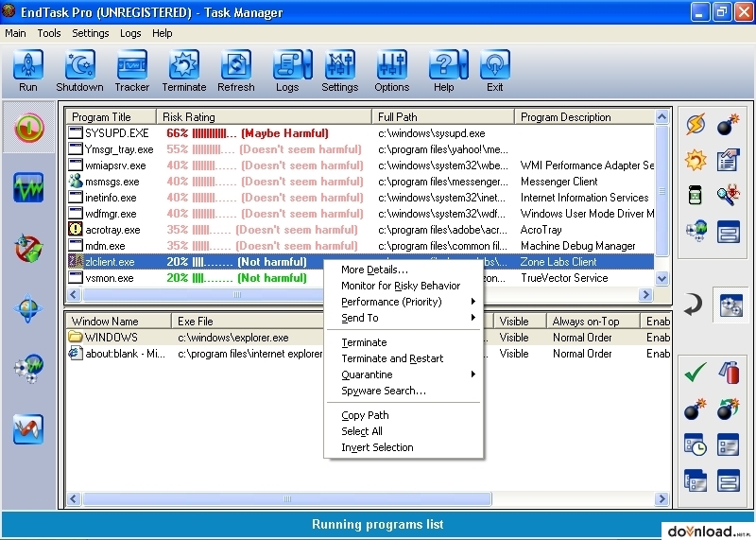The height and width of the screenshot is (540, 756).
Task: Click the window list scrollbar left arrow
Action: click(74, 498)
